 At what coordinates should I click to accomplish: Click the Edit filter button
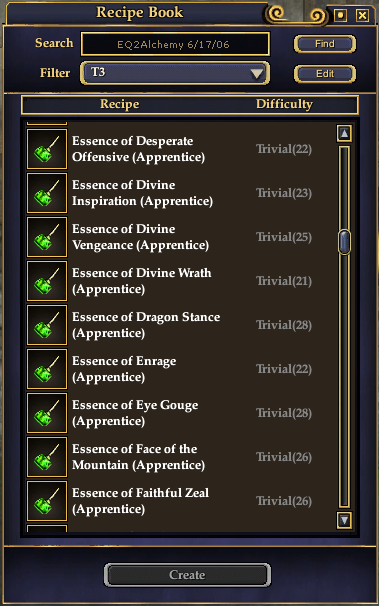tap(325, 74)
